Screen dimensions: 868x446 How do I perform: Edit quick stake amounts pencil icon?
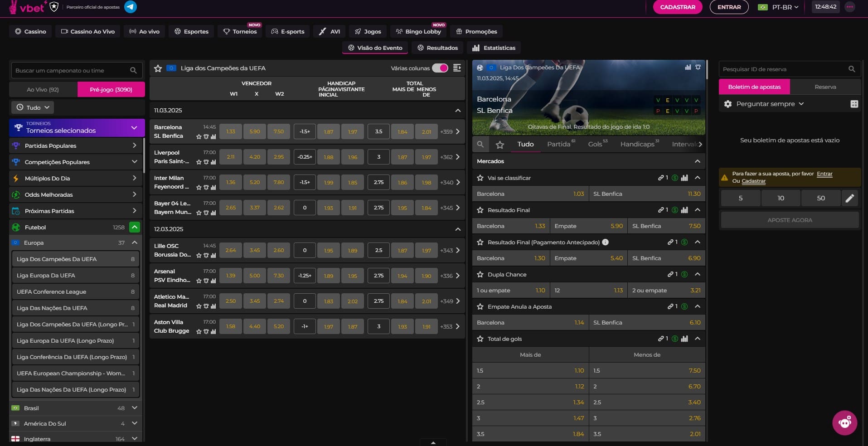click(850, 198)
